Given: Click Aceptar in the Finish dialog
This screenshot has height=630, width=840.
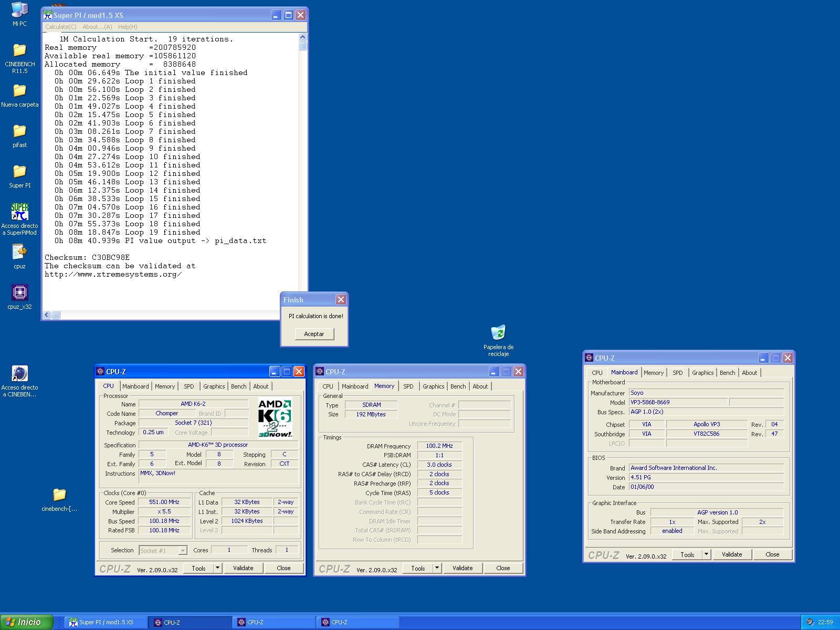Looking at the screenshot, I should 314,334.
